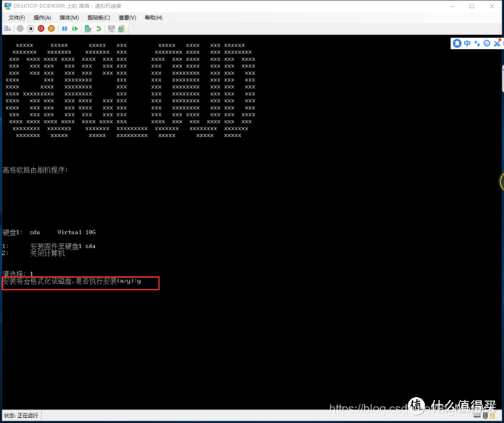
Task: Click the 请选择: 1 prompt line
Action: [x=18, y=273]
